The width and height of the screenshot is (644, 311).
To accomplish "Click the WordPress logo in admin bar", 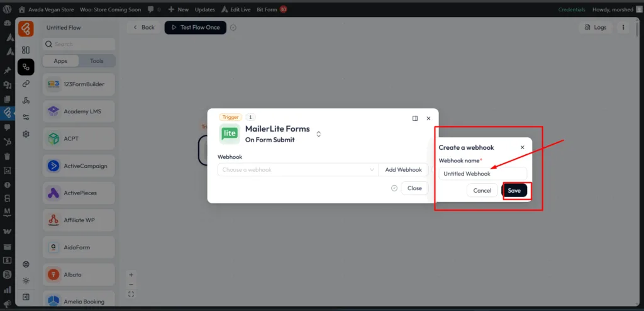I will (x=7, y=9).
